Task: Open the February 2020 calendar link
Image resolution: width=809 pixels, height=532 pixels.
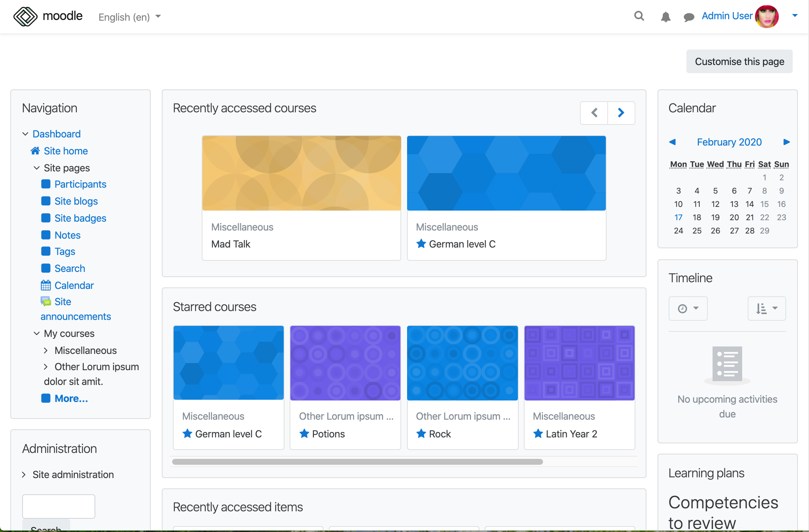Action: (x=729, y=142)
